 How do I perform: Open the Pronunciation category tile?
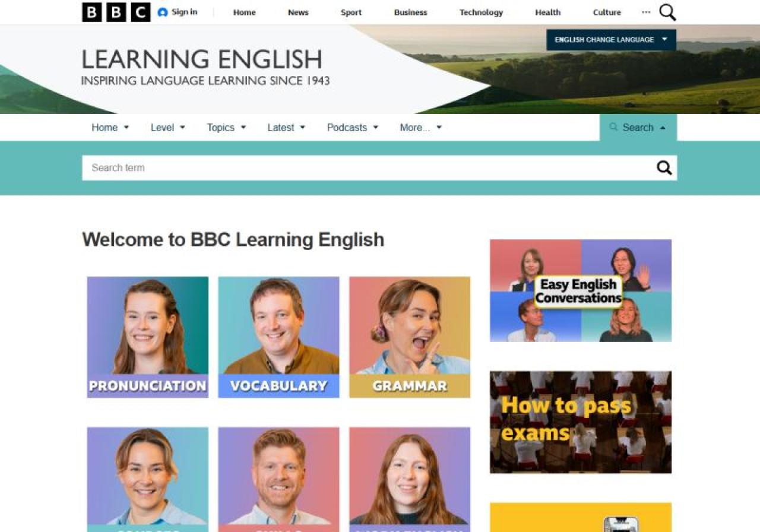click(148, 337)
